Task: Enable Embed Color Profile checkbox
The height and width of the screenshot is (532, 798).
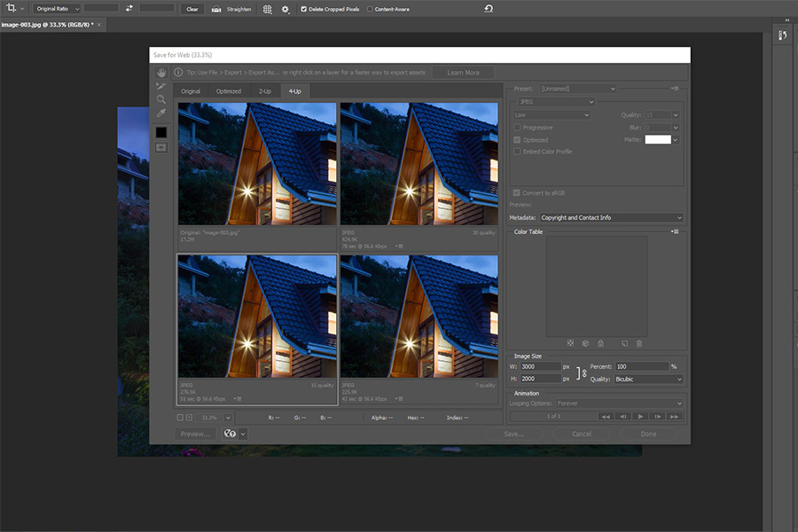Action: coord(517,152)
